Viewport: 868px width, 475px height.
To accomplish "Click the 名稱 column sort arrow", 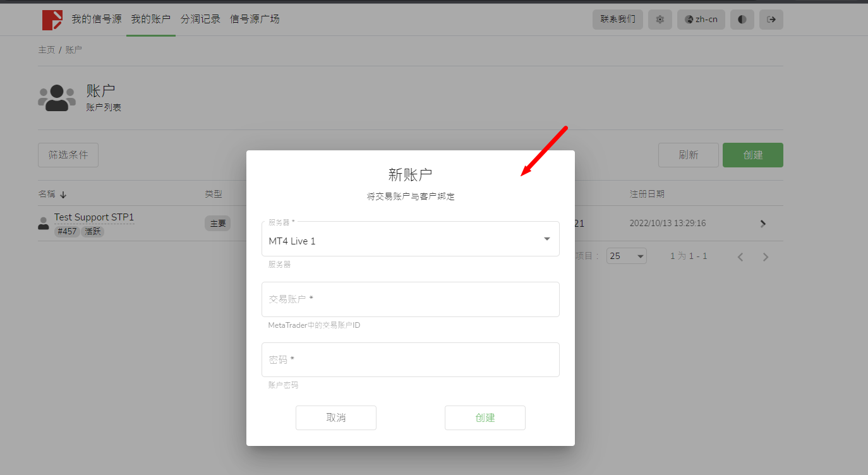I will (63, 195).
